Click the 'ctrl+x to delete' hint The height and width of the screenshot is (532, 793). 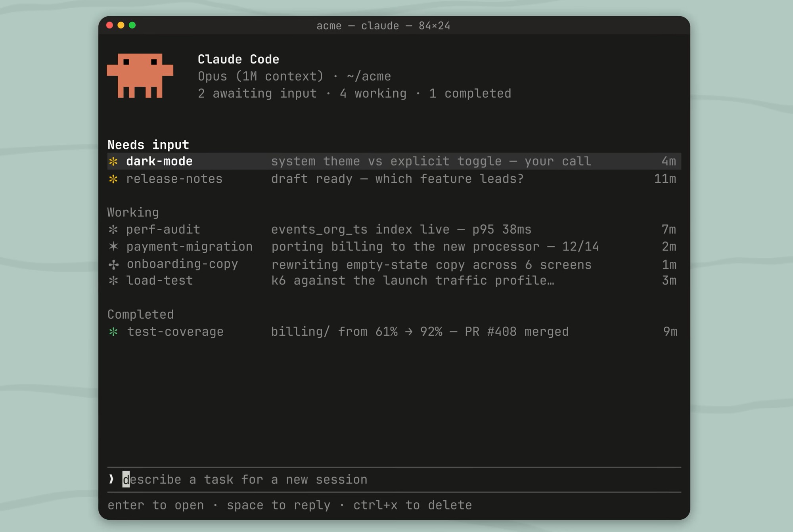(413, 505)
